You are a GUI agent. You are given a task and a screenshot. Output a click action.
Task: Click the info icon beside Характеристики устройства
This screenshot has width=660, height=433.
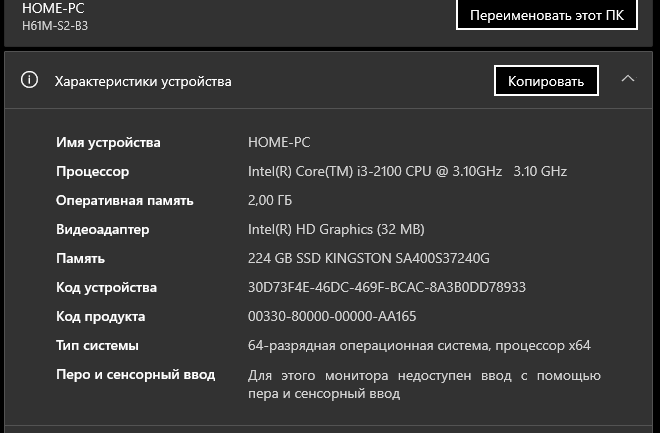pyautogui.click(x=30, y=80)
